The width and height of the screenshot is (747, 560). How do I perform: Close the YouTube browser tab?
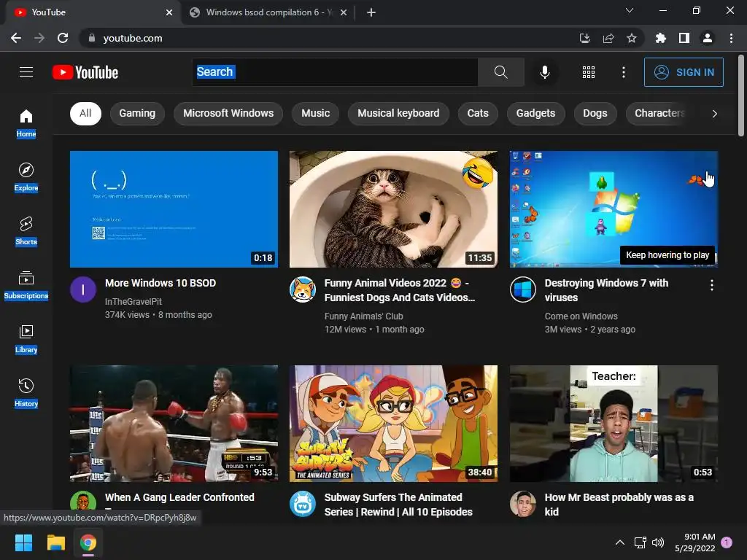[169, 13]
